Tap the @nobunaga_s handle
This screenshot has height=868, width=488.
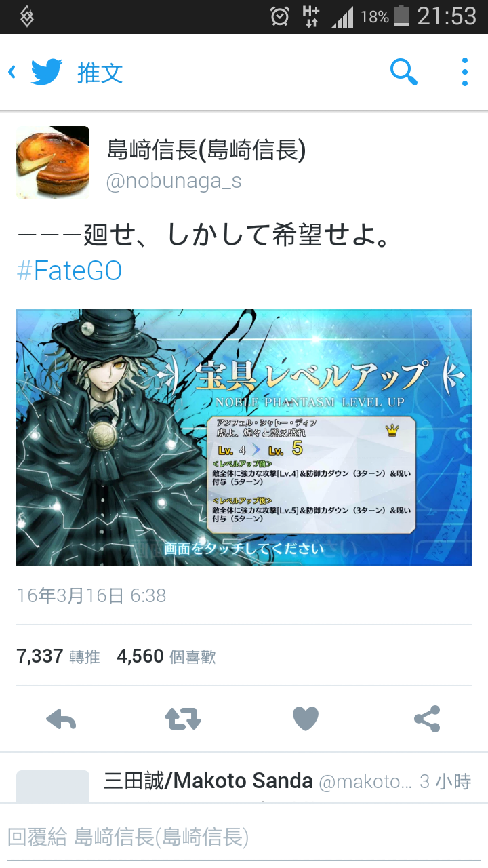point(174,181)
